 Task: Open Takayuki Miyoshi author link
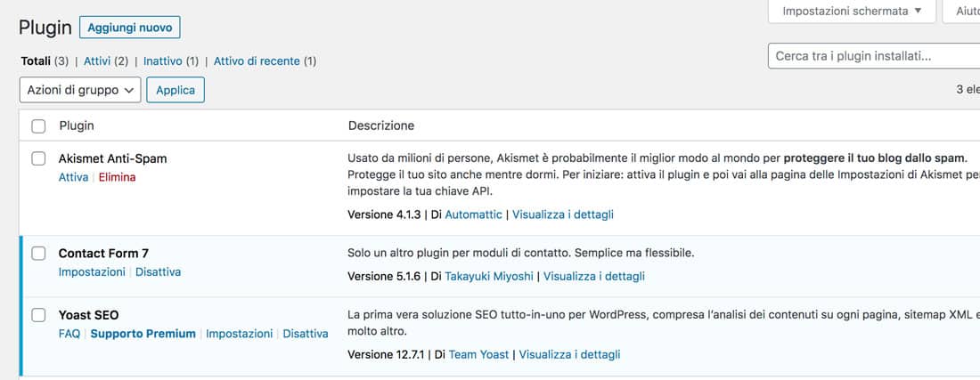coord(489,276)
